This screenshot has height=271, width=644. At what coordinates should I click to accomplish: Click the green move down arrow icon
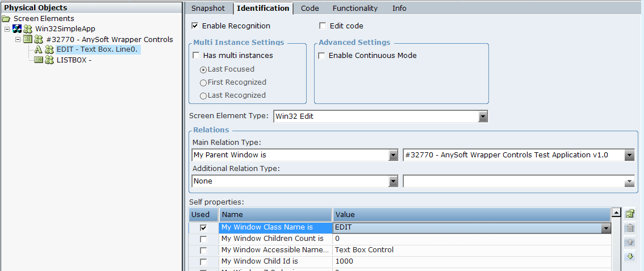coord(630,257)
